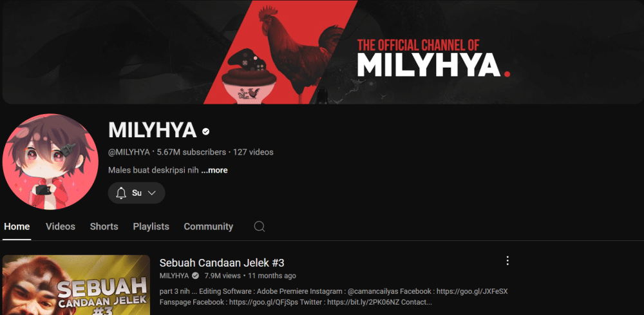
Task: Expand the subscription options chevron
Action: coord(151,193)
